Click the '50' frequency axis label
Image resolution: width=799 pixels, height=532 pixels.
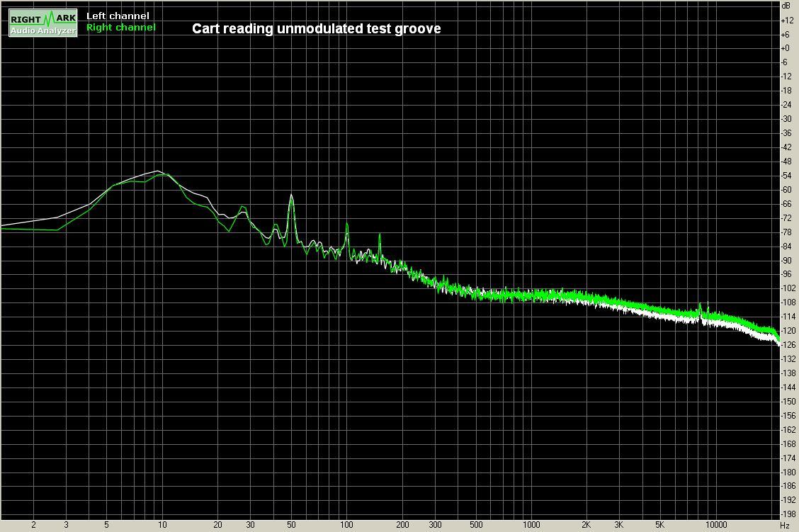click(291, 525)
